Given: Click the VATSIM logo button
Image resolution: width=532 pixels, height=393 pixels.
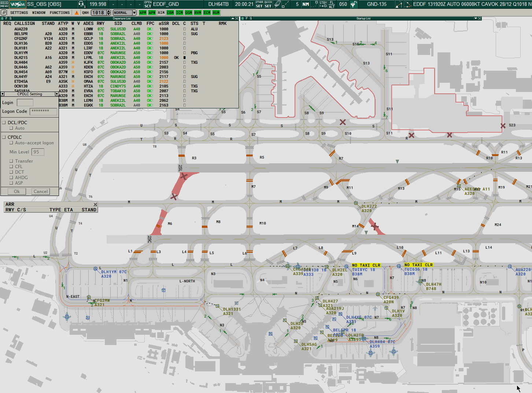Looking at the screenshot, I should 17,4.
